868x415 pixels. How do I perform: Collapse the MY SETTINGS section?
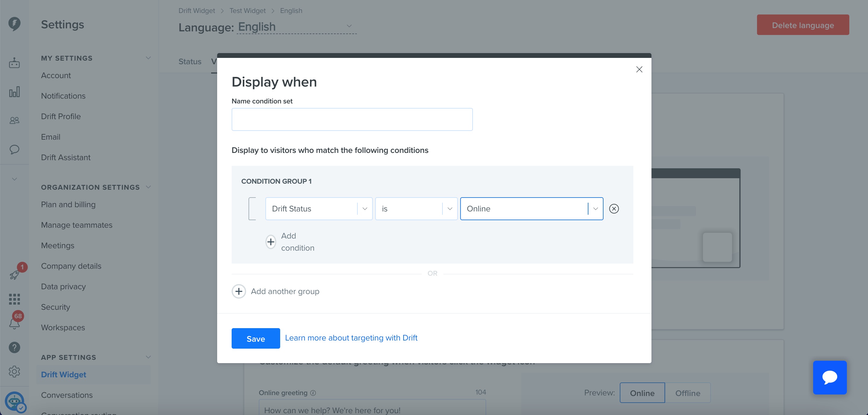pos(148,58)
